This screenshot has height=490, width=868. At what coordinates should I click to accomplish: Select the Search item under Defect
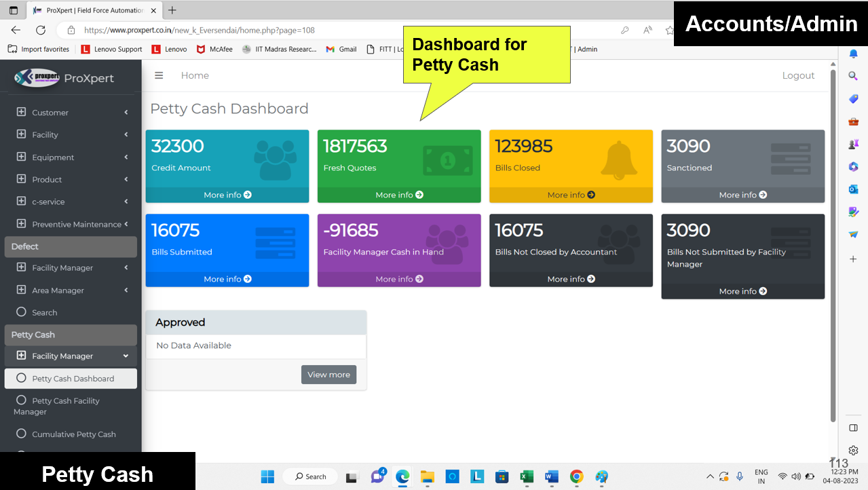click(x=44, y=312)
